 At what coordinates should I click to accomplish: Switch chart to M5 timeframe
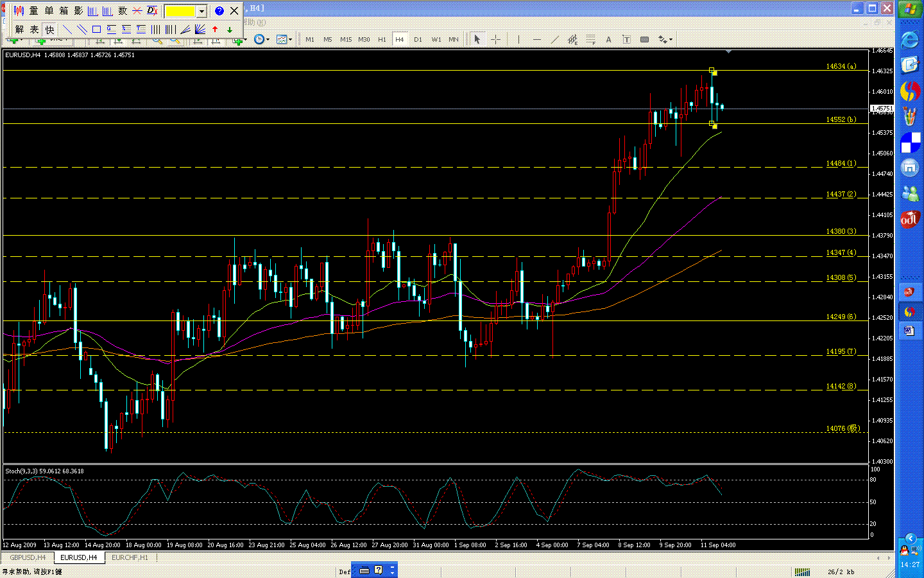[x=328, y=40]
